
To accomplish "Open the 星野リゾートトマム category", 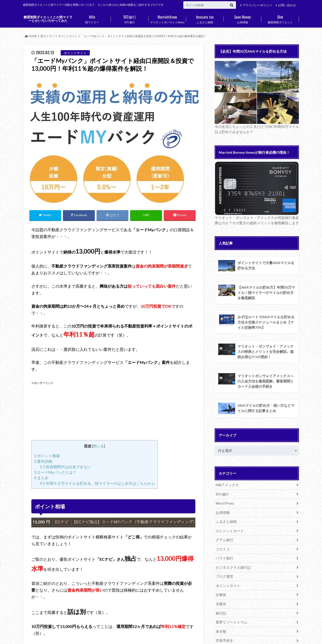I will pyautogui.click(x=257, y=622).
